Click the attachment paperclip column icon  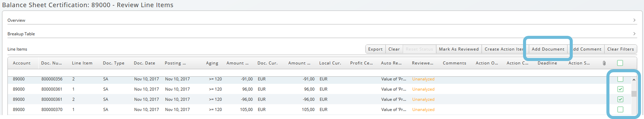[604, 63]
